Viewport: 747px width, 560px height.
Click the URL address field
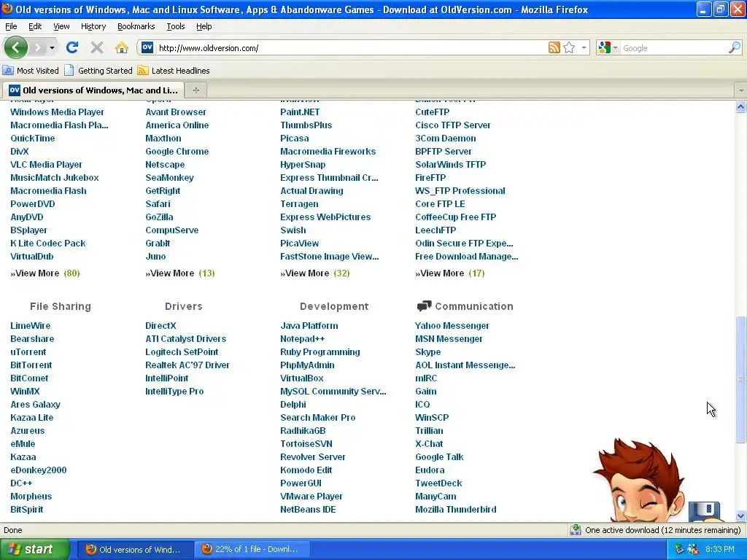[350, 48]
